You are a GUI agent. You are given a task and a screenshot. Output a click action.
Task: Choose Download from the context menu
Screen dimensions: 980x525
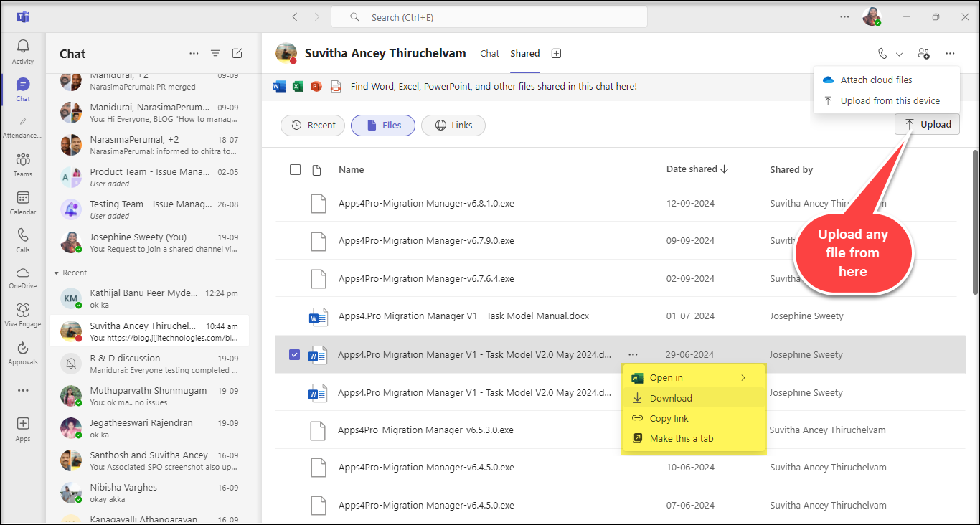[671, 398]
